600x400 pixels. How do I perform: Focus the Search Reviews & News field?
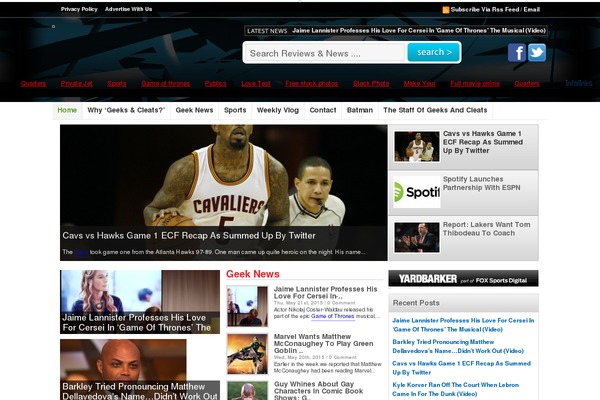tap(325, 53)
